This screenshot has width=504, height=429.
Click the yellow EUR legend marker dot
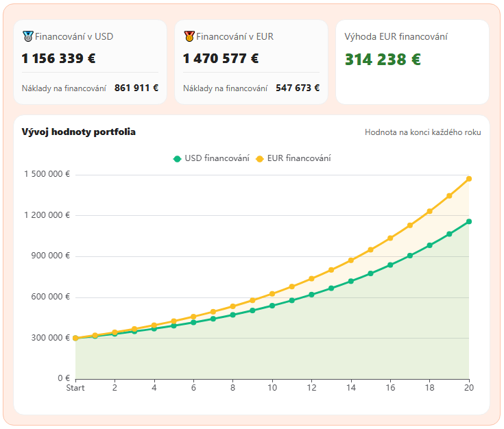click(260, 159)
